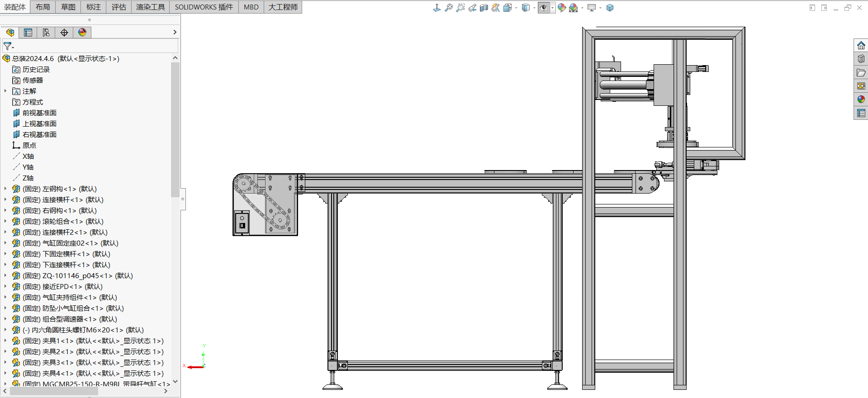Click Zoom to Fit in view toolbar
Image resolution: width=868 pixels, height=398 pixels.
[449, 8]
